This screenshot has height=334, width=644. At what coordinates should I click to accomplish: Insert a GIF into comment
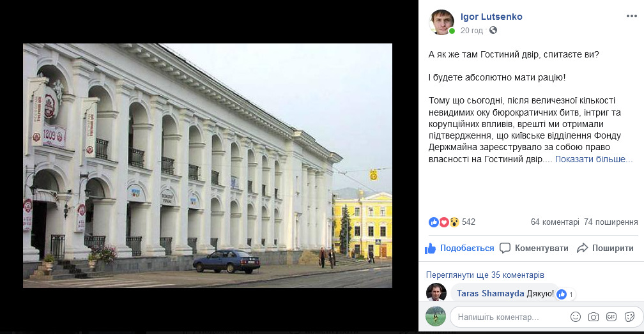pos(611,317)
